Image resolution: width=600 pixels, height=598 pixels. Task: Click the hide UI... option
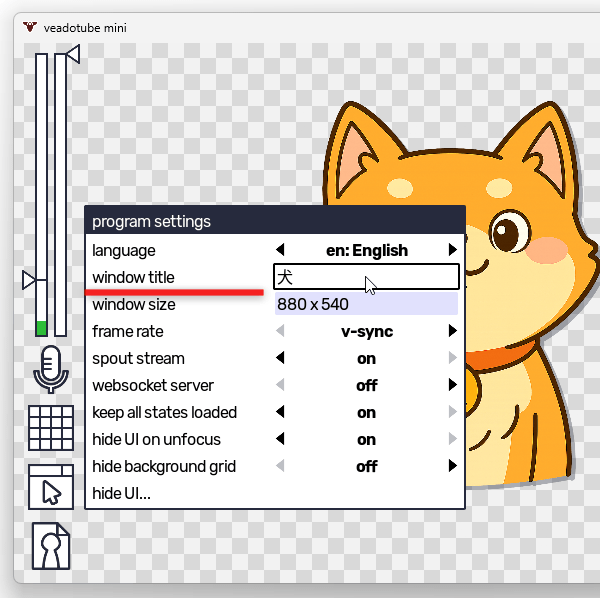121,494
